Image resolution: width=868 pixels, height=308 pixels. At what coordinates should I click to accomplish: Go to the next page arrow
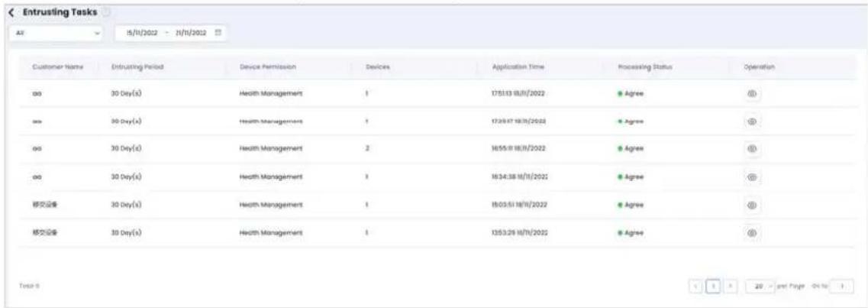pos(731,286)
